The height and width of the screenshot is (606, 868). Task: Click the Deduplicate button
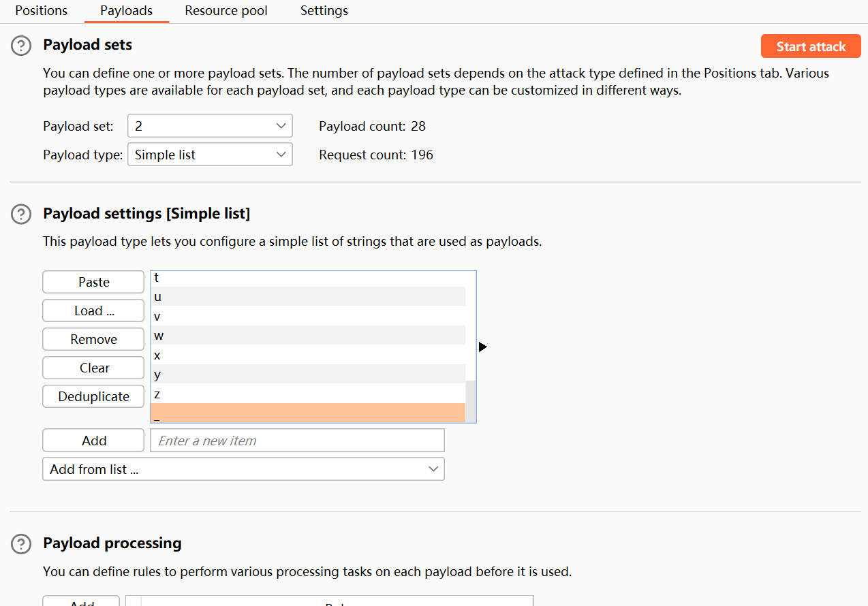coord(93,396)
